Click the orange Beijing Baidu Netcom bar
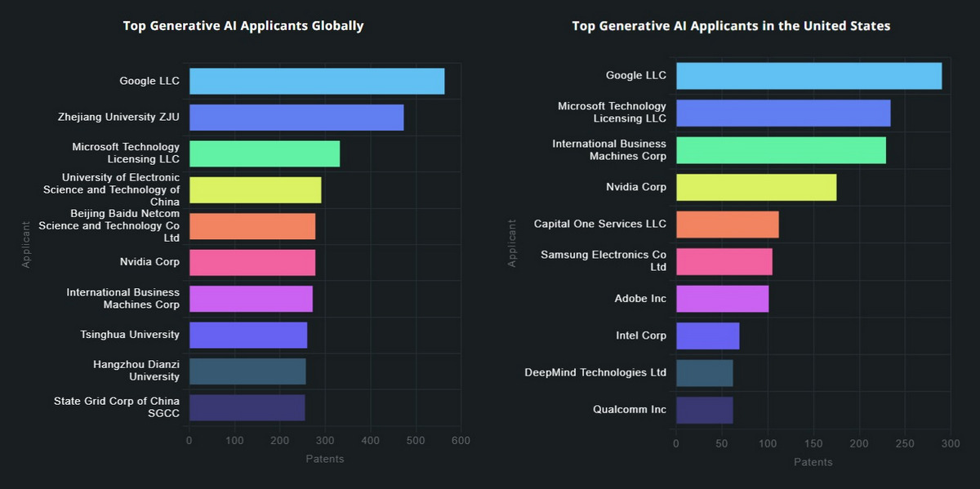Image resolution: width=980 pixels, height=489 pixels. click(x=252, y=226)
